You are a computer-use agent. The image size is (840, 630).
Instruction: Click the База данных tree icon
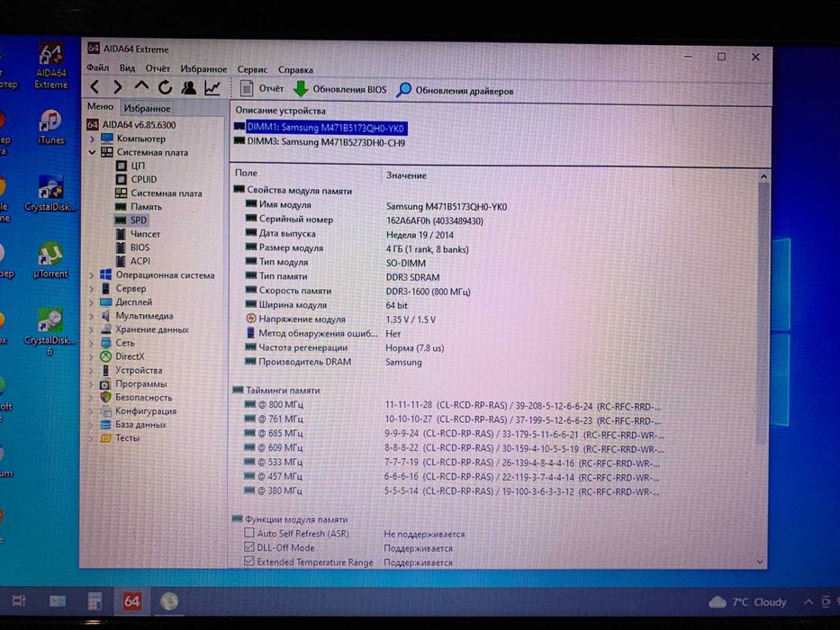click(x=105, y=424)
